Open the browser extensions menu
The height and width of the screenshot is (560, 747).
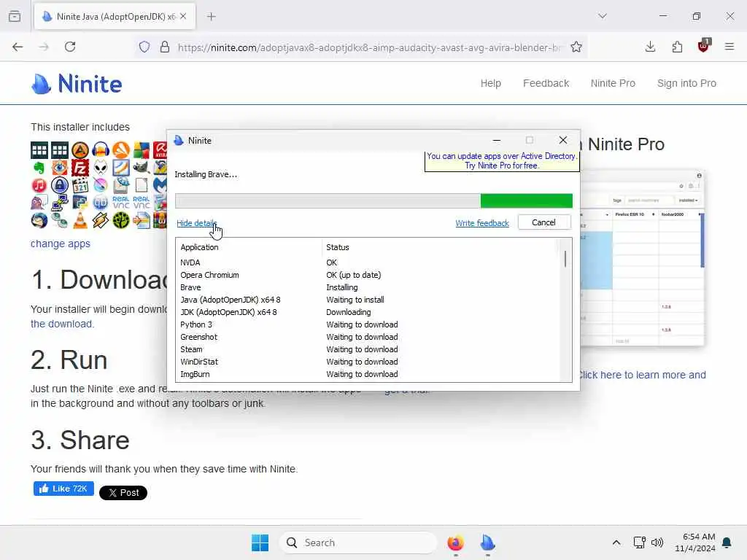pos(677,47)
